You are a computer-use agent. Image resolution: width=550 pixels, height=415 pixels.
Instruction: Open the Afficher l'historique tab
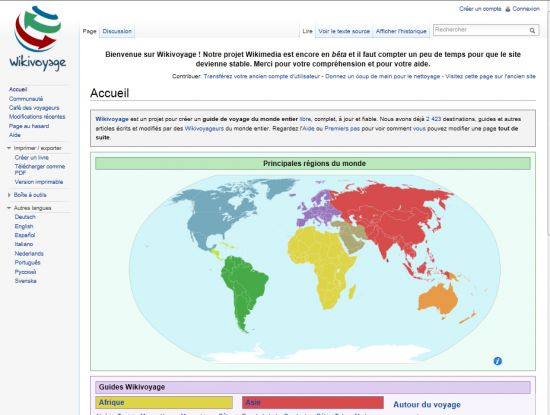tap(401, 31)
